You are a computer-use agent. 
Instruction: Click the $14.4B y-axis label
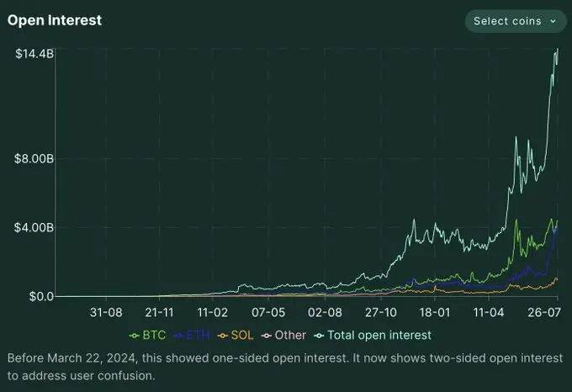coord(34,54)
